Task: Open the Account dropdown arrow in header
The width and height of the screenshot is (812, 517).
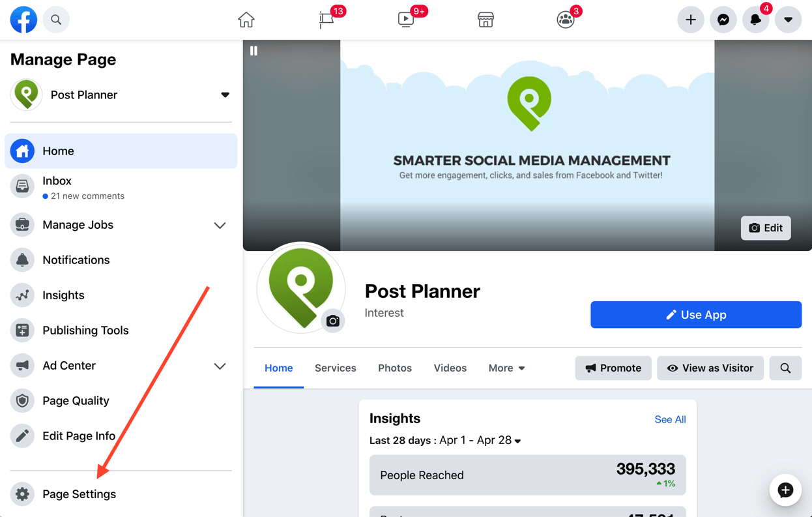Action: 788,20
